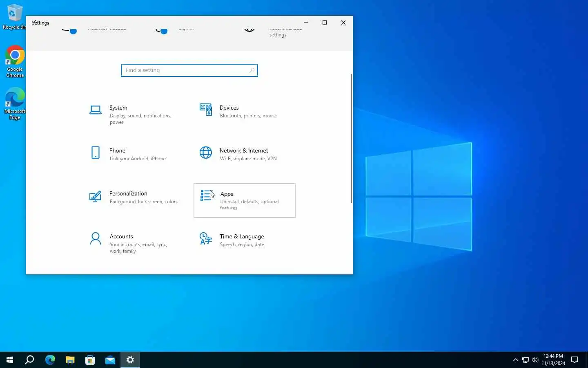This screenshot has height=368, width=588.
Task: Open the volume control in system tray
Action: 535,360
